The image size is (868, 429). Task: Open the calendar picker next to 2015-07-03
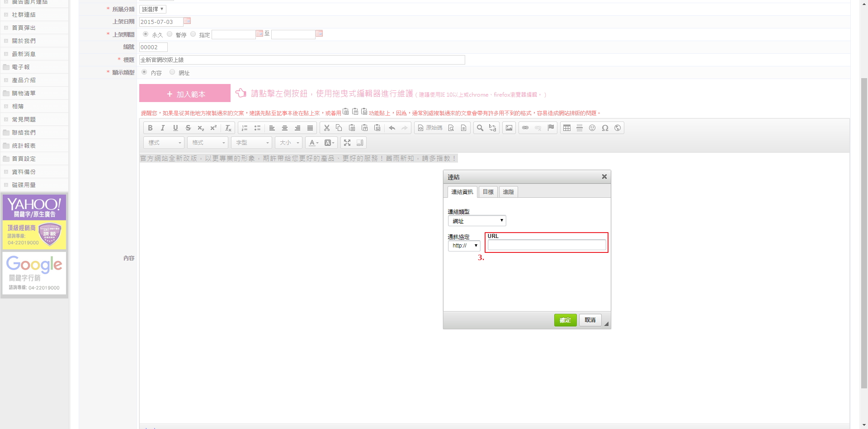pos(187,21)
